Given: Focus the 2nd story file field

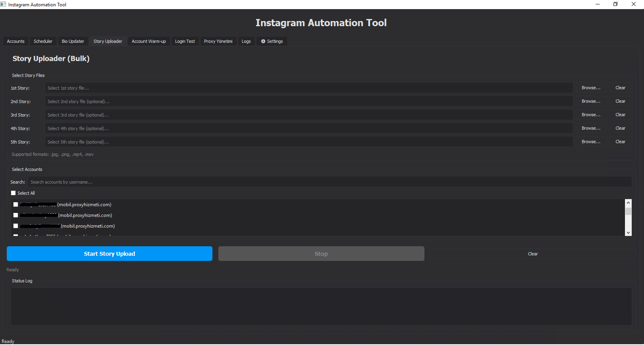Looking at the screenshot, I should [309, 102].
